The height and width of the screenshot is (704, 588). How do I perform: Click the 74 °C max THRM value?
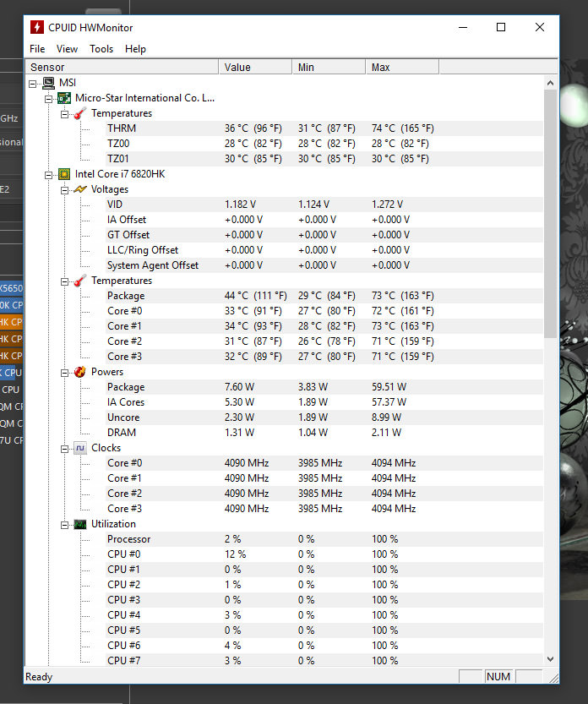[x=403, y=128]
